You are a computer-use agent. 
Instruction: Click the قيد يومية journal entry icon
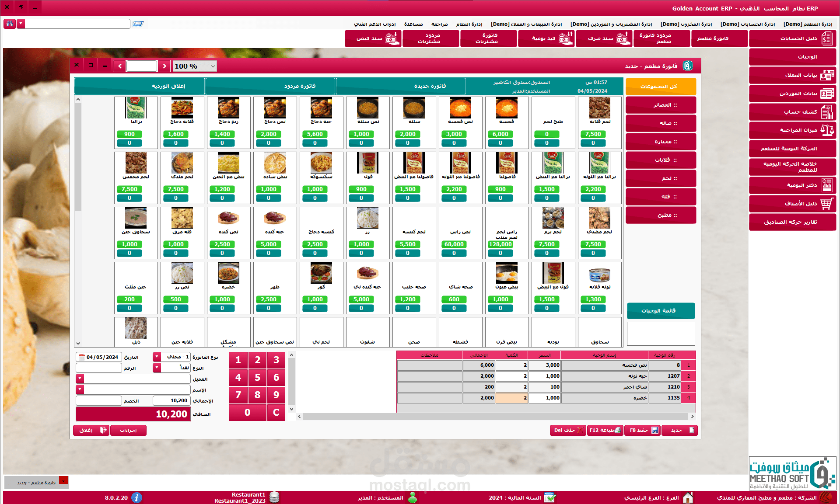pos(565,38)
